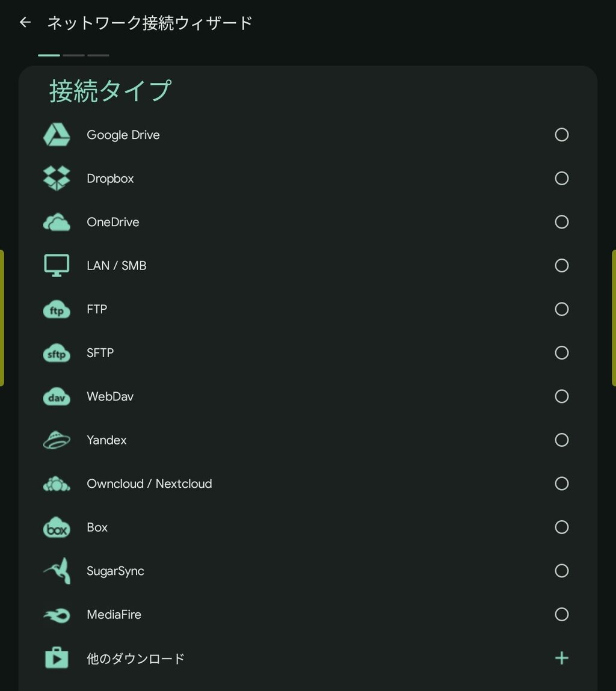
Task: Click the SugarSync hummingbird icon
Action: click(x=57, y=571)
